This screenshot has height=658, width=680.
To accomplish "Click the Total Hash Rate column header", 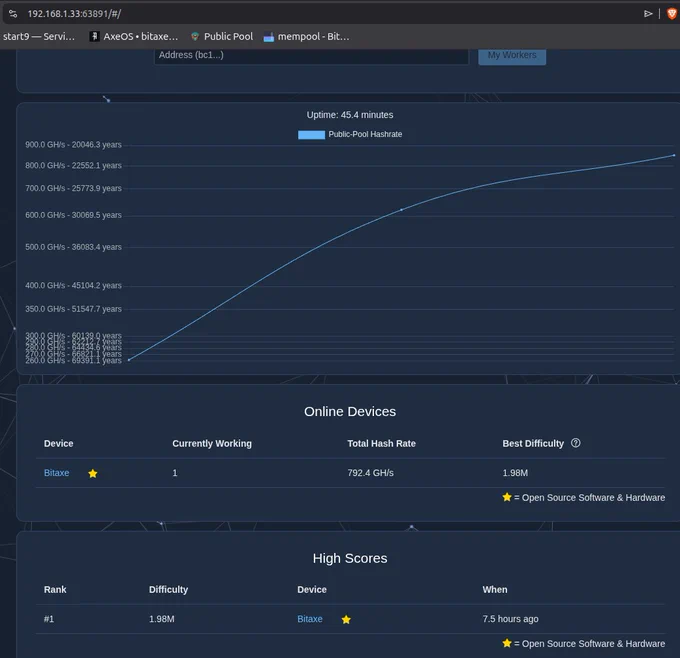I will click(382, 443).
